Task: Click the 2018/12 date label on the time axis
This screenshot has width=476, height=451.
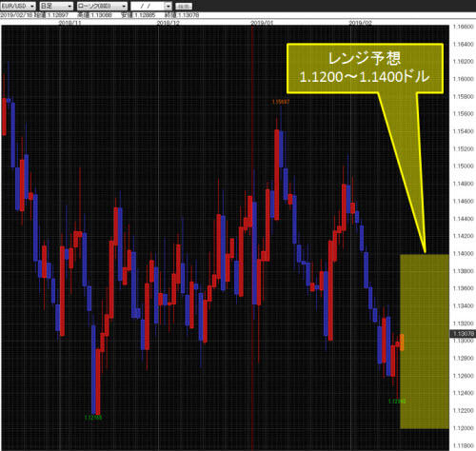Action: click(x=169, y=23)
